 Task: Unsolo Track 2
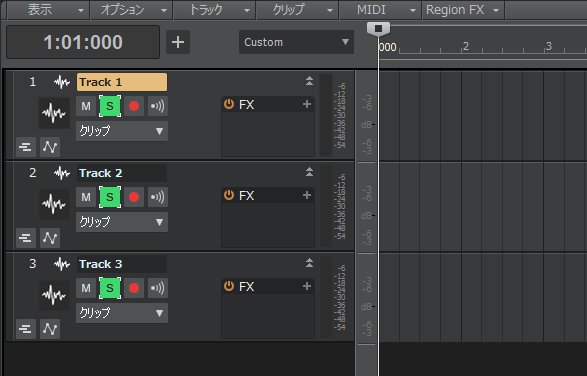[110, 197]
